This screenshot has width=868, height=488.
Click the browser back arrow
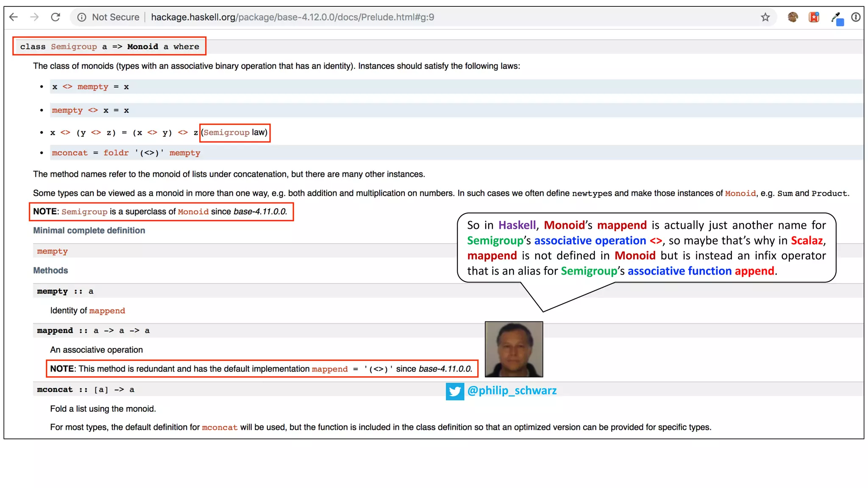click(x=14, y=17)
